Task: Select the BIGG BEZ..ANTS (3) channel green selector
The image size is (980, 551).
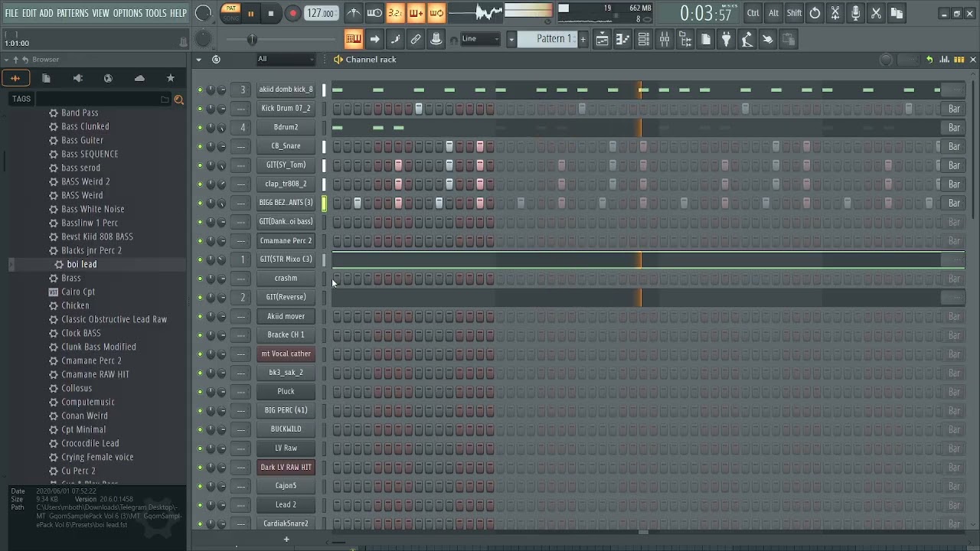Action: [x=324, y=203]
